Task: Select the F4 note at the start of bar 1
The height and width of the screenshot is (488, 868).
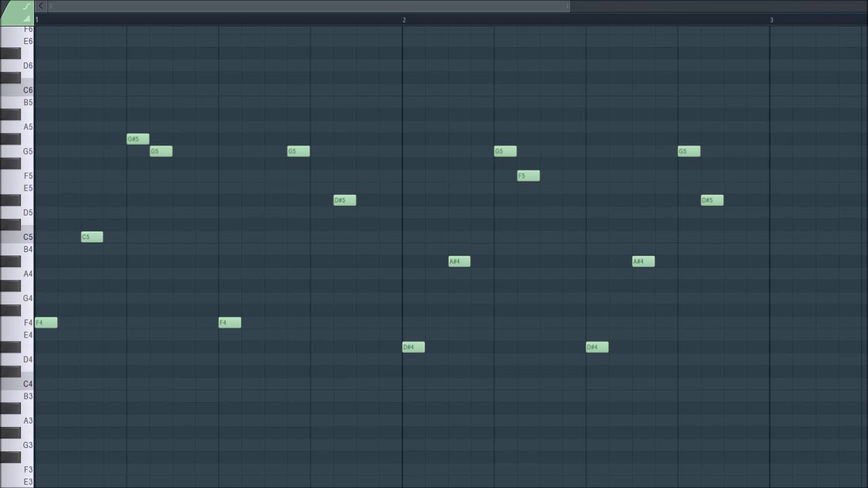Action: pos(46,323)
